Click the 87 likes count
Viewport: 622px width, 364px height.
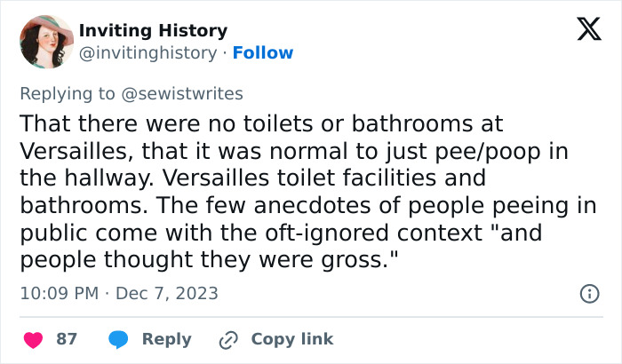click(x=67, y=339)
